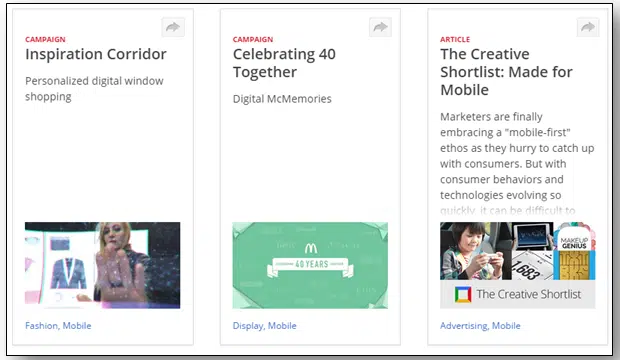Open the Inspiration Corridor title
620x360 pixels.
coord(96,54)
